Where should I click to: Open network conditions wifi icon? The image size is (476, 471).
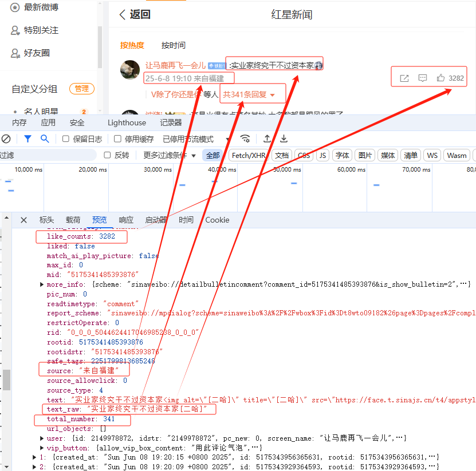(245, 139)
